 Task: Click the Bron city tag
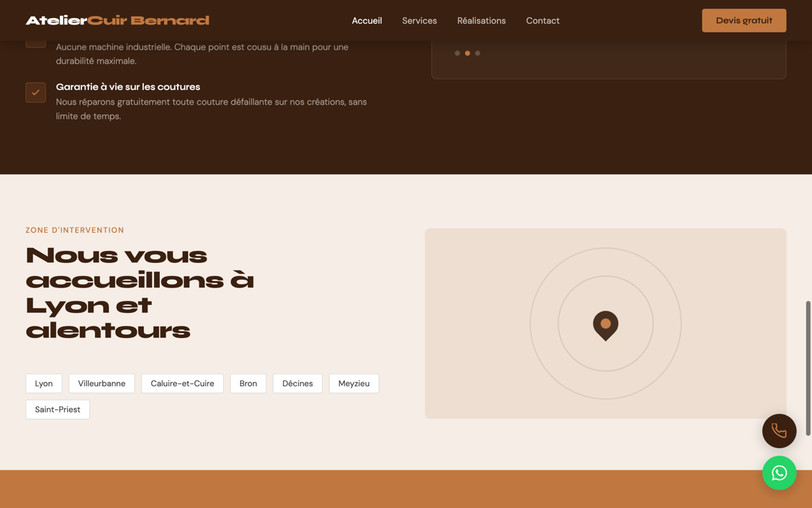tap(248, 383)
